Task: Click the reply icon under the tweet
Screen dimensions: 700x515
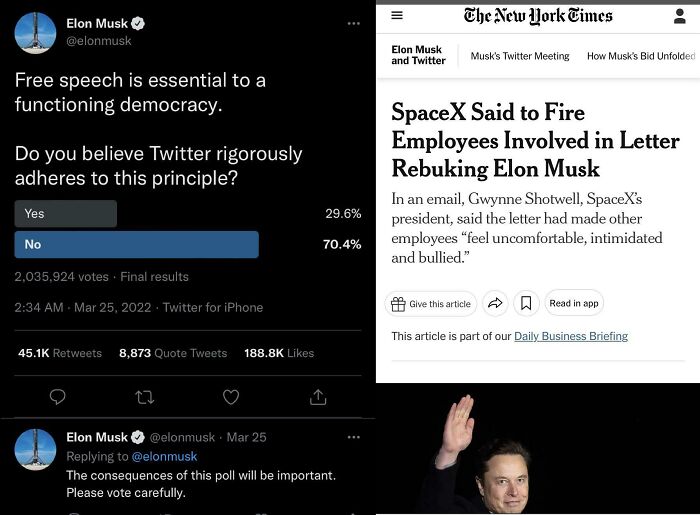Action: click(x=57, y=397)
